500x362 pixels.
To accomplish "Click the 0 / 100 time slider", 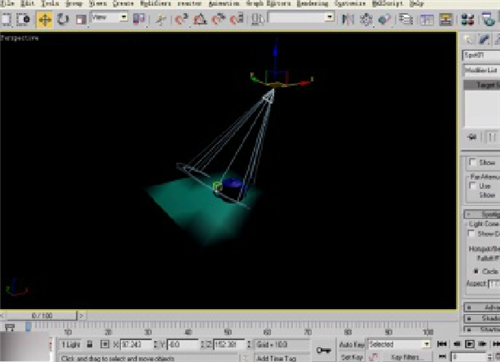I will 42,315.
